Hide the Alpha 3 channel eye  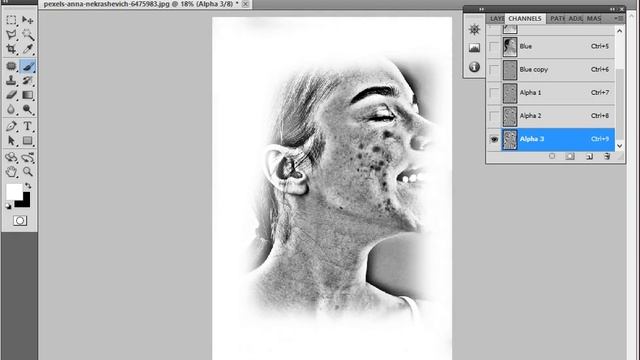click(x=494, y=139)
